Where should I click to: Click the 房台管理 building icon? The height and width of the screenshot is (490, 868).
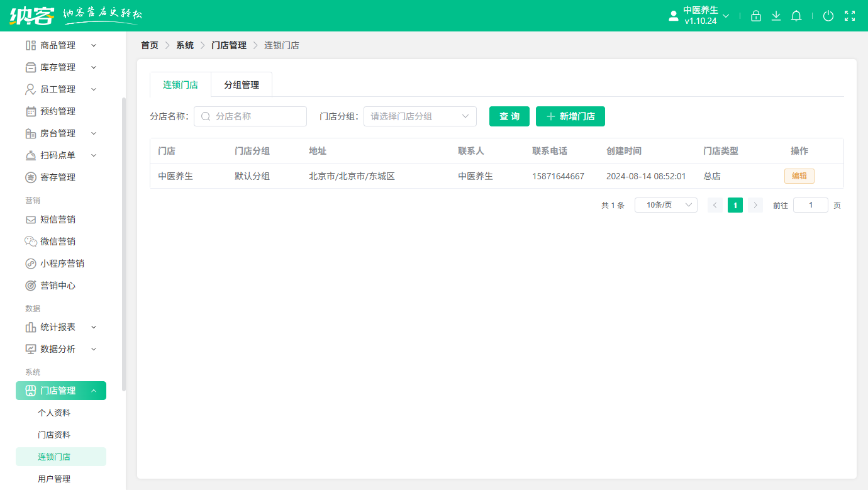tap(30, 133)
